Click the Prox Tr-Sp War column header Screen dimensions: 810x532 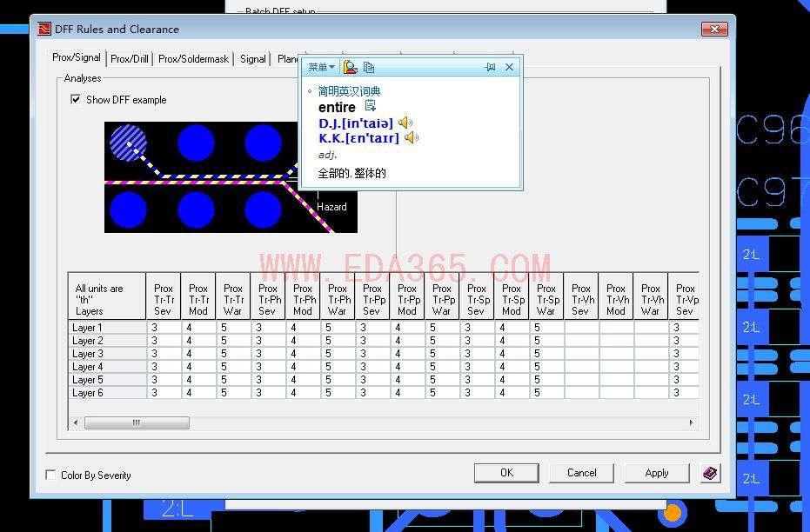point(546,296)
